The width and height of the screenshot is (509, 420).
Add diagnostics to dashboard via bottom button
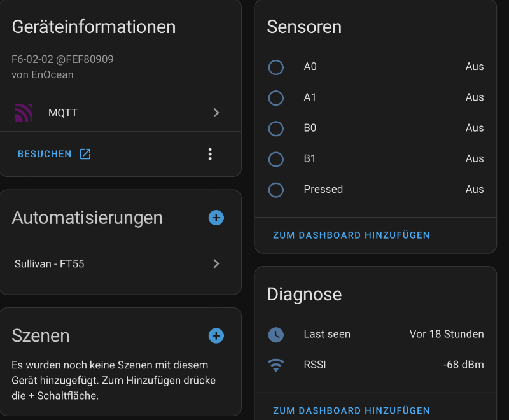point(351,410)
